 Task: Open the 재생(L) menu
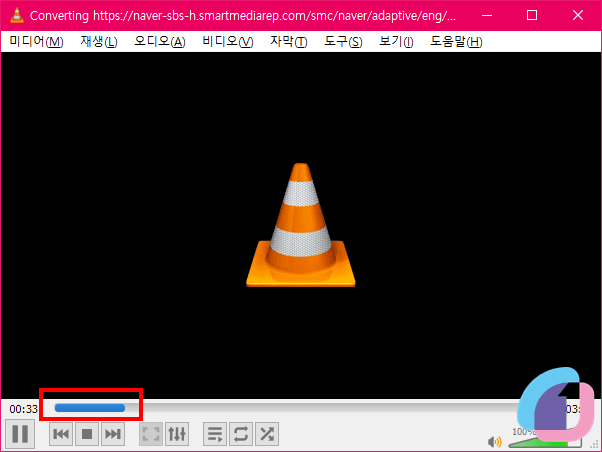pyautogui.click(x=99, y=41)
